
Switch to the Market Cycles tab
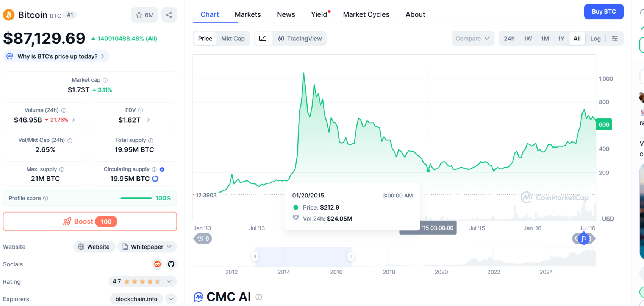tap(366, 14)
